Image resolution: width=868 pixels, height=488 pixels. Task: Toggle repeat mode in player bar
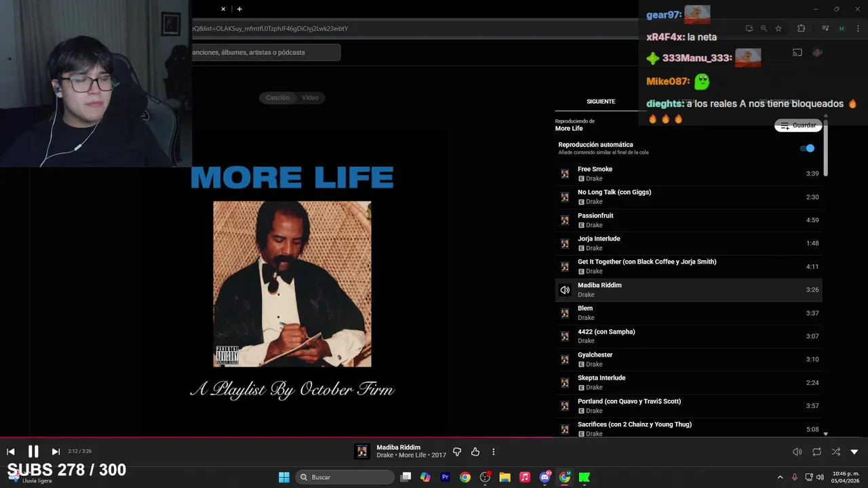[816, 451]
